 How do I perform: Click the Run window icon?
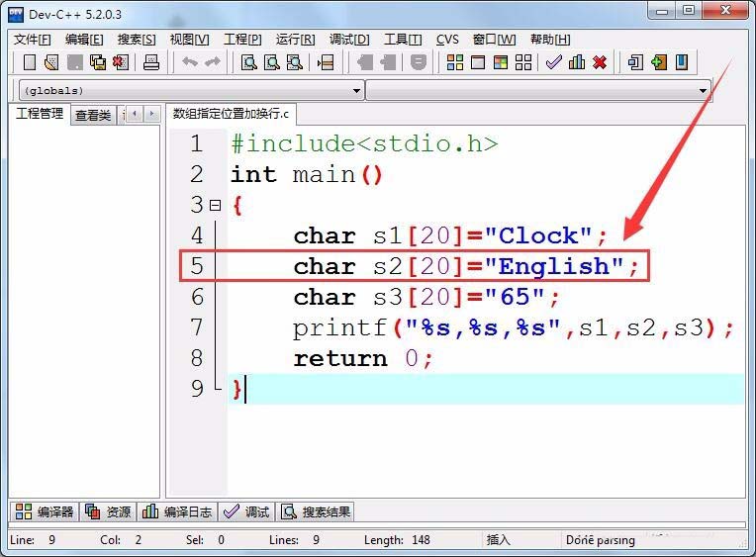click(478, 62)
